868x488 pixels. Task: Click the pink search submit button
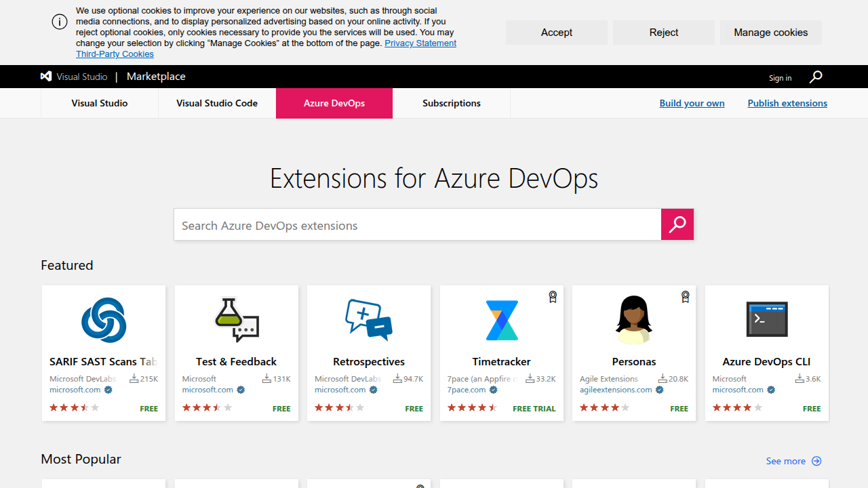(x=677, y=224)
